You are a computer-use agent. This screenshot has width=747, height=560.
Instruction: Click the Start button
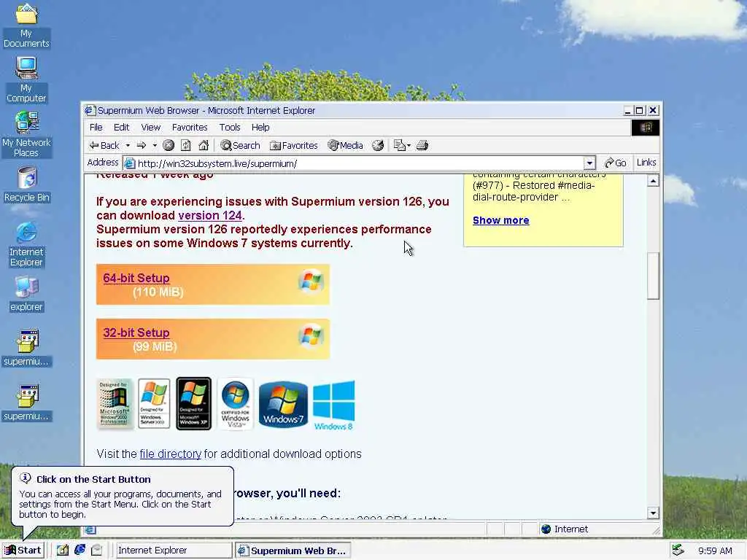tap(23, 551)
